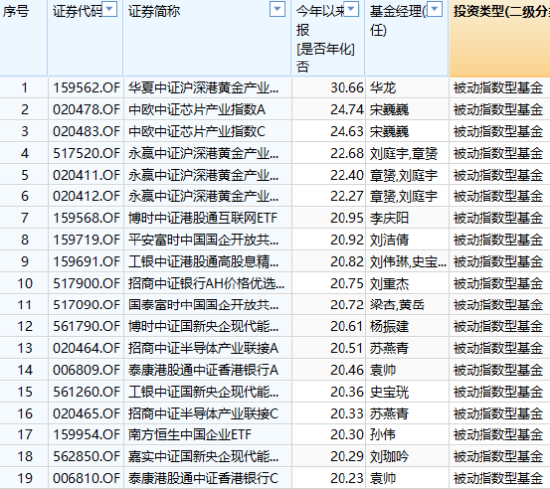Click fund name 中欧中证芯片产业指数A
This screenshot has width=550, height=489.
pos(197,109)
